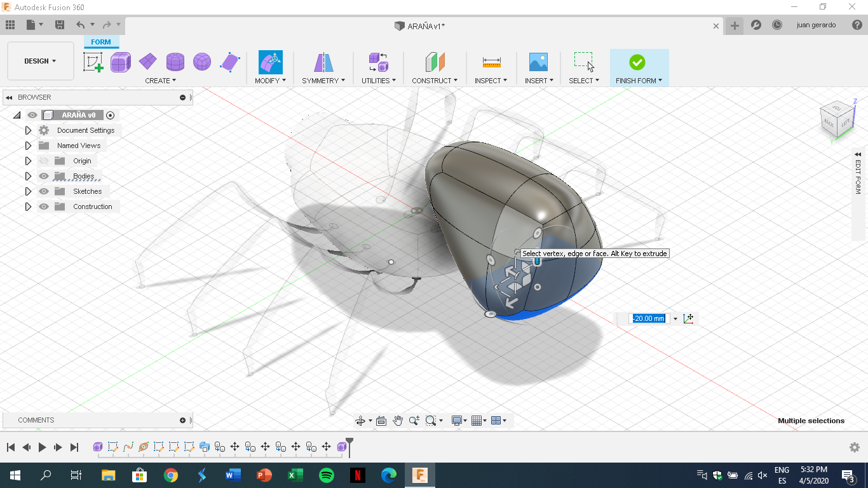Select the Sphere creation tool
Screen dimensions: 868x488
point(202,62)
